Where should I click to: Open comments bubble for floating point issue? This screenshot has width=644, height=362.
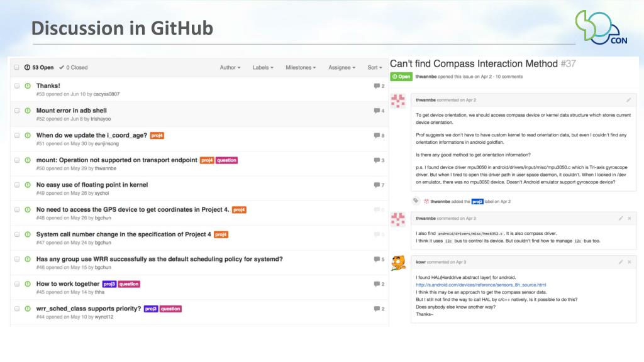pos(379,185)
